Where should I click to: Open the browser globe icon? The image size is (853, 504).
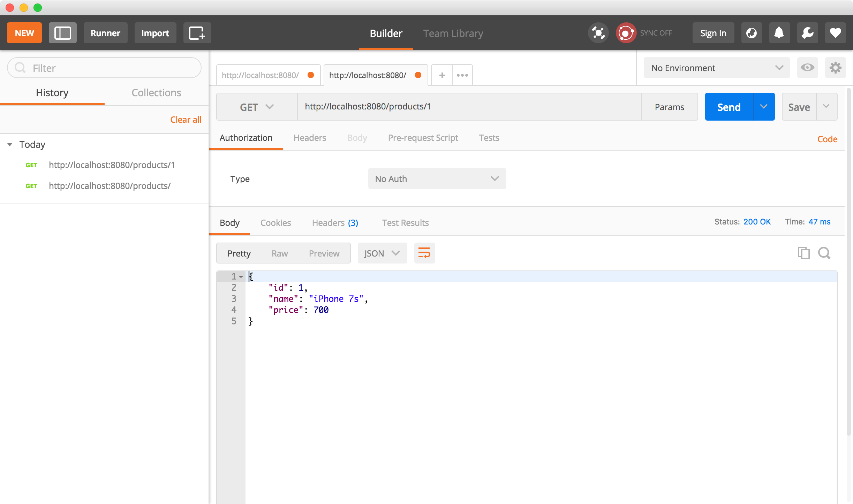pyautogui.click(x=752, y=33)
